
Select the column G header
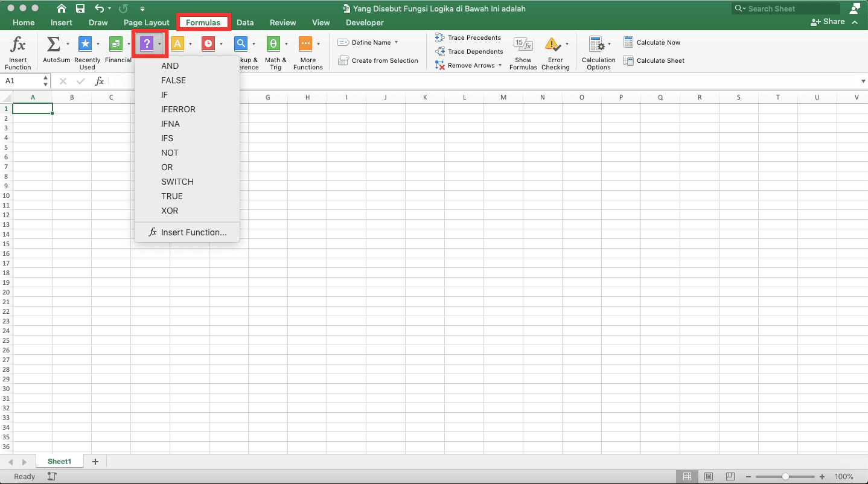click(267, 97)
